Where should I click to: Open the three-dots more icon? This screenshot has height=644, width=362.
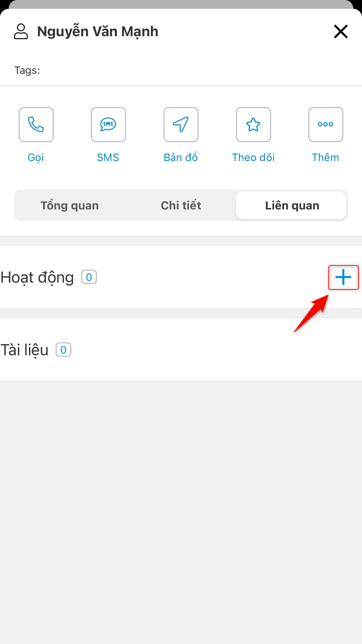[x=326, y=124]
